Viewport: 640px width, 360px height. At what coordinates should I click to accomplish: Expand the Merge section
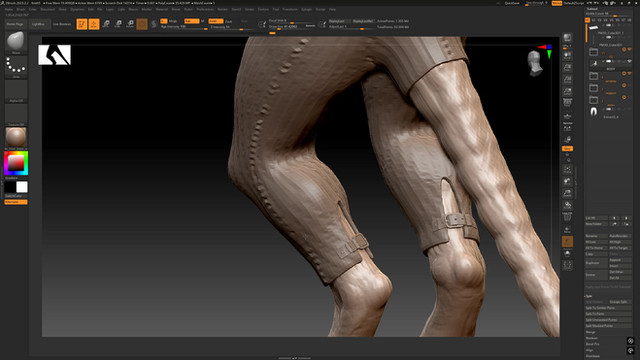point(591,332)
